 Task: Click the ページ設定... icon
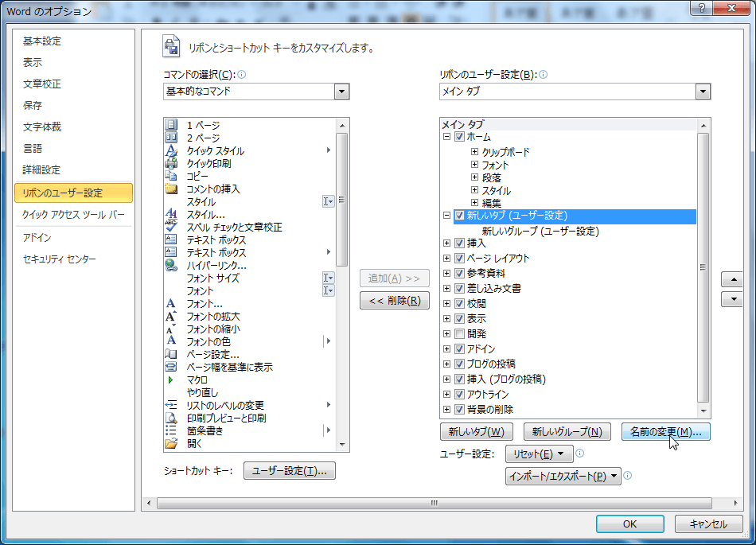pos(171,354)
